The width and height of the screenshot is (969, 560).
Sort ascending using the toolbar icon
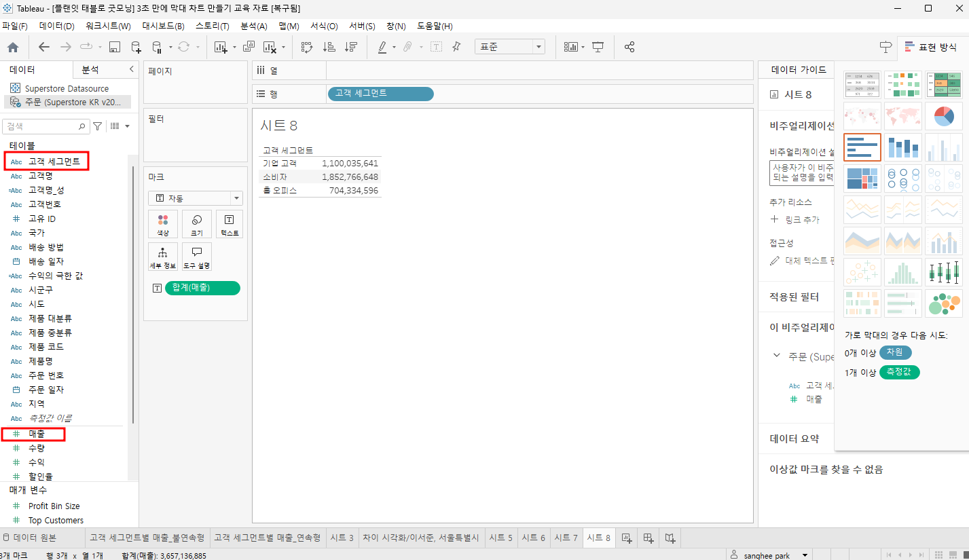pos(329,47)
